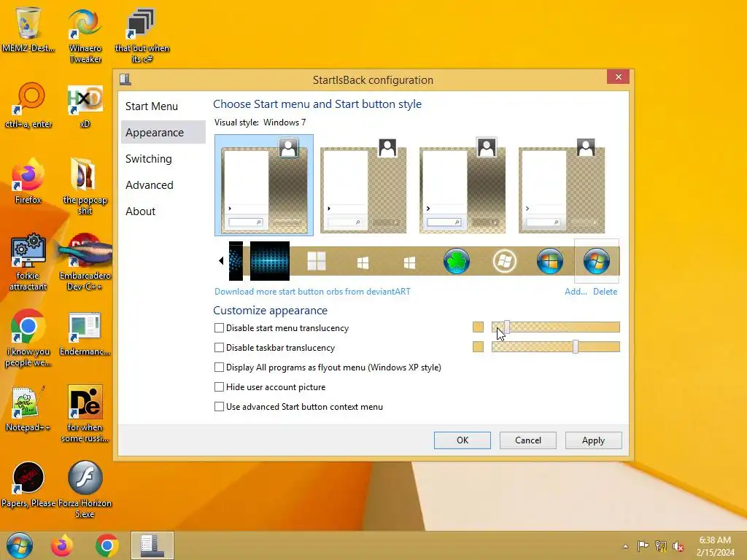Image resolution: width=747 pixels, height=560 pixels.
Task: Open the Windows Start orb on taskbar
Action: 20,545
